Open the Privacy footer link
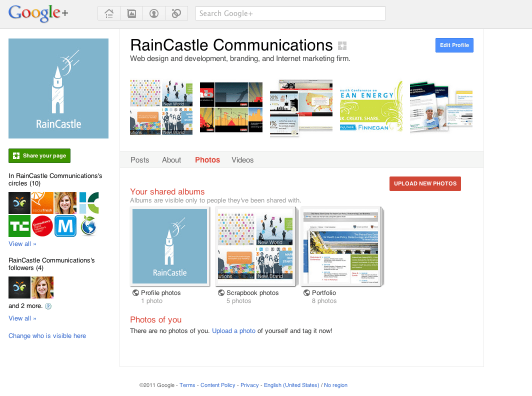532x396 pixels. (x=249, y=385)
